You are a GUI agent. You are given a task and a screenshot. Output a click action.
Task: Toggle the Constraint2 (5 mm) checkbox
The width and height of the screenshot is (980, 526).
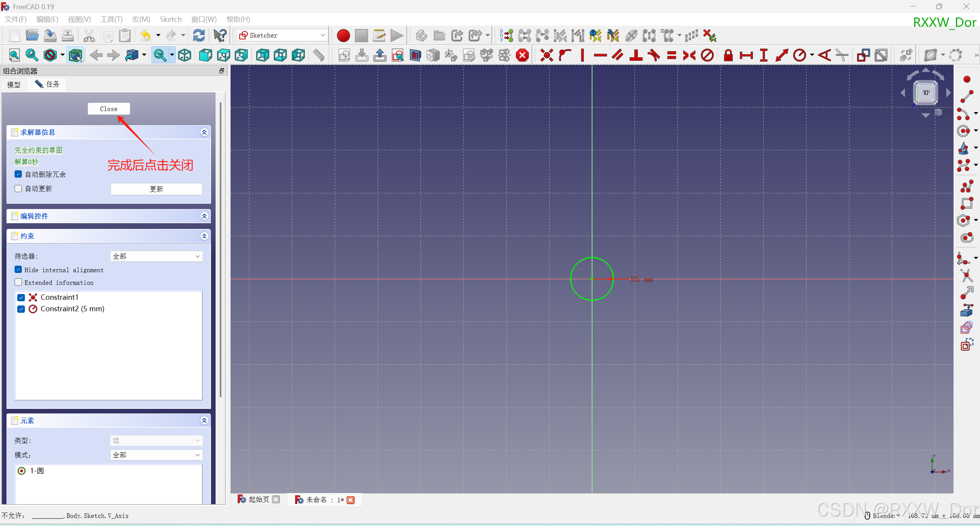pos(21,309)
